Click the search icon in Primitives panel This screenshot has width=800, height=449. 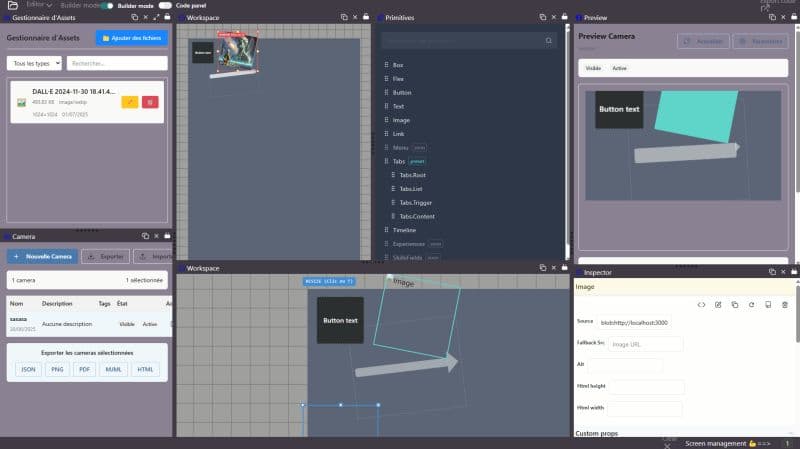(549, 41)
